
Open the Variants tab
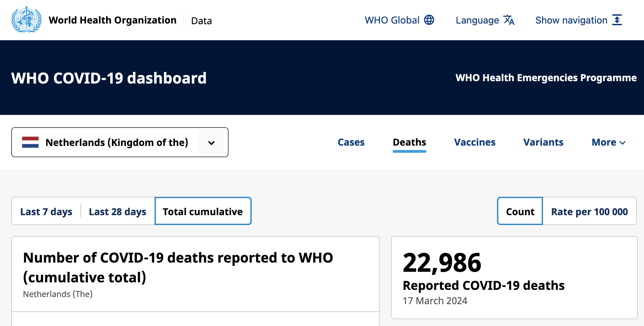click(543, 142)
